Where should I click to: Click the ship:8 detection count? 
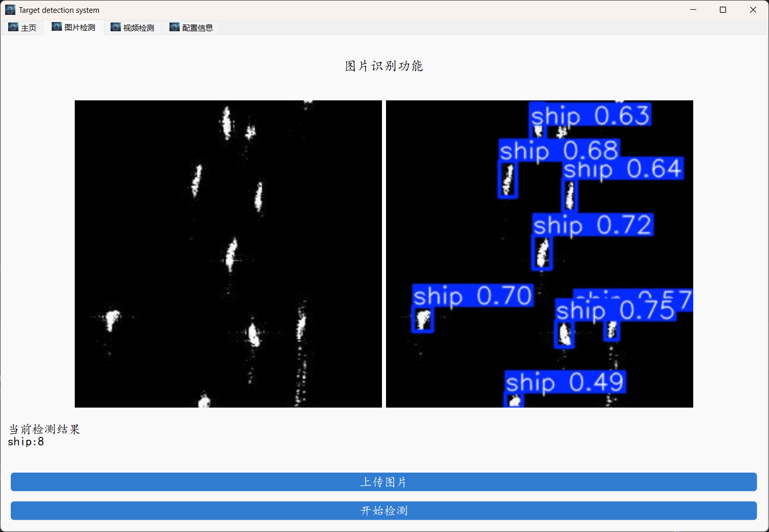tap(25, 441)
